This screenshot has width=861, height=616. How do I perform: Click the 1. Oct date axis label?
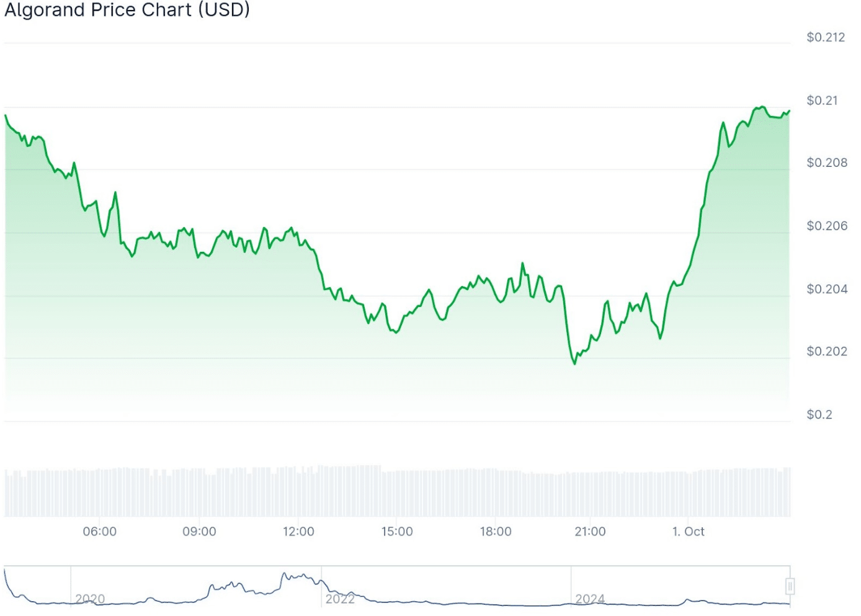(x=689, y=532)
